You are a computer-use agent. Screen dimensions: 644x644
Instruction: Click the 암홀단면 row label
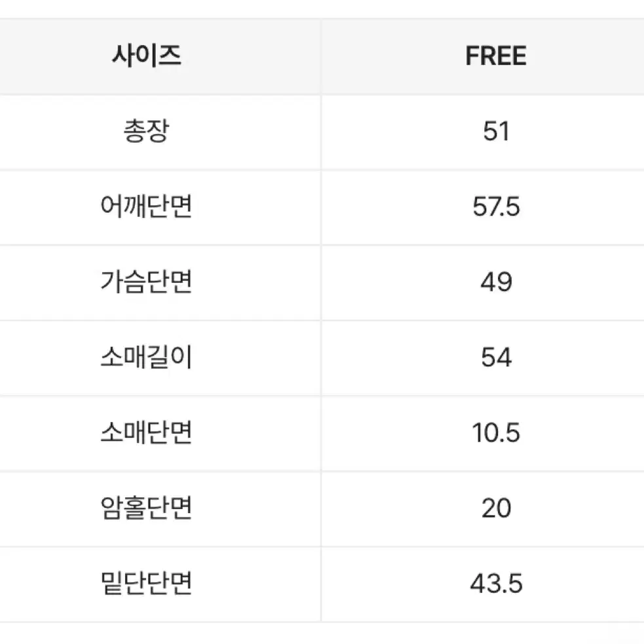coord(147,508)
